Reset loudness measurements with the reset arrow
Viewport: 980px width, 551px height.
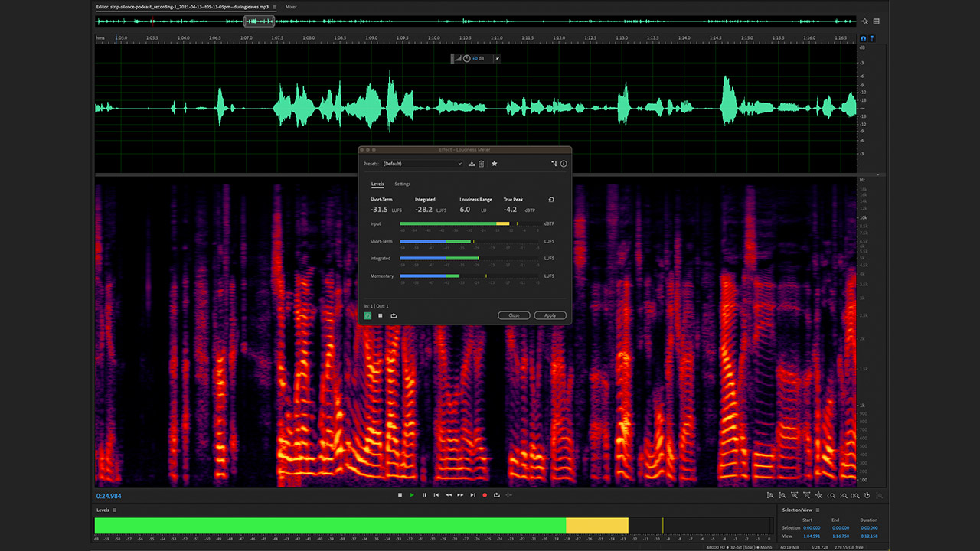[551, 200]
